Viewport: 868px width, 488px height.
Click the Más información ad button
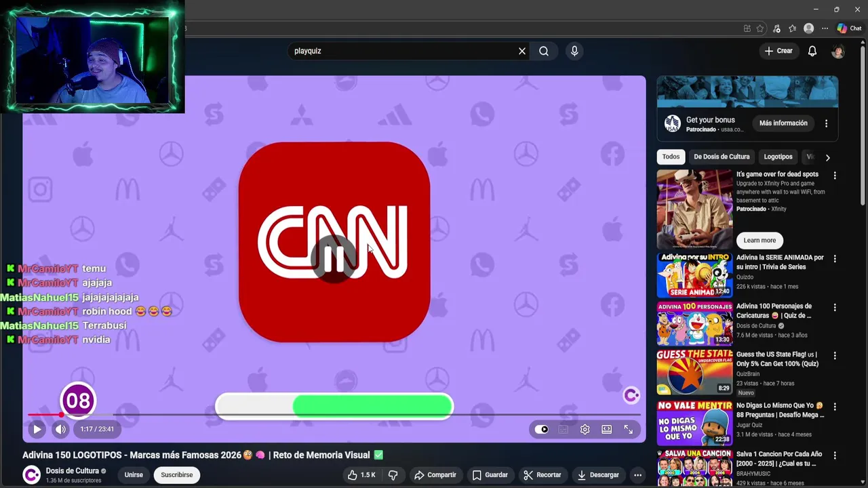[x=783, y=123]
